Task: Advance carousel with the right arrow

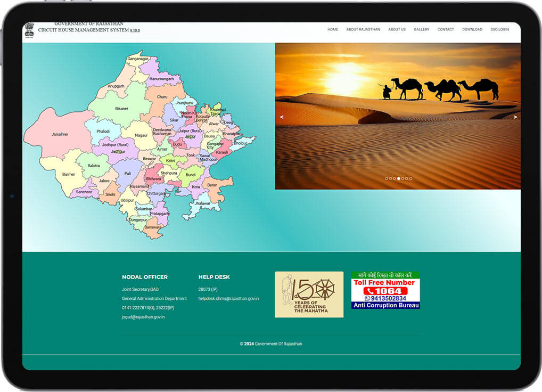Action: [x=515, y=117]
